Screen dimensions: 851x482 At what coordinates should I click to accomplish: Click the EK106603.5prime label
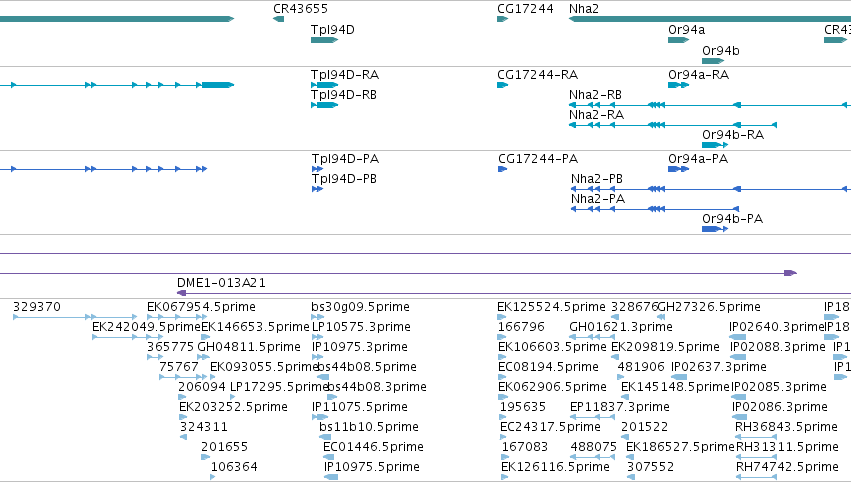(552, 347)
